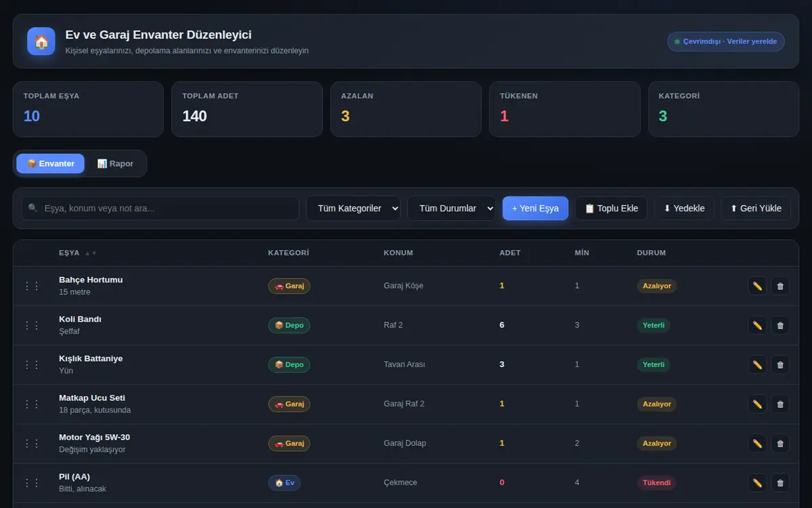Image resolution: width=812 pixels, height=508 pixels.
Task: Sort the table by Eşya column
Action: [77, 253]
